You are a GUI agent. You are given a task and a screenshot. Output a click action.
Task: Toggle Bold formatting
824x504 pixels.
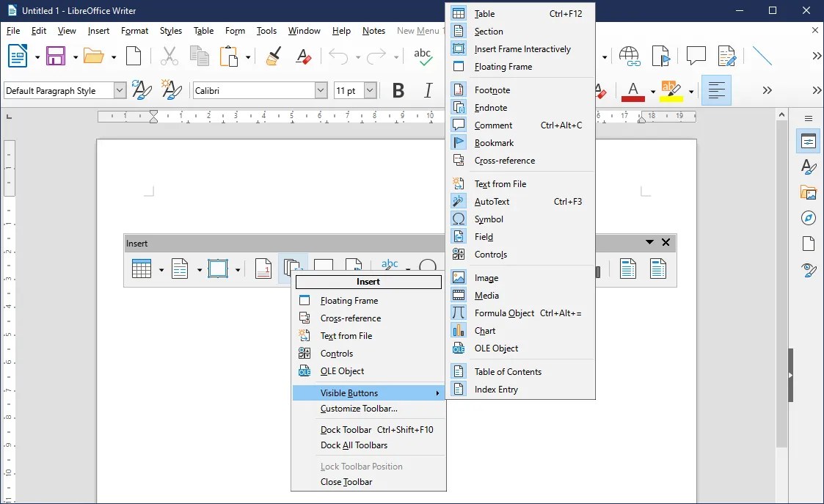click(398, 90)
